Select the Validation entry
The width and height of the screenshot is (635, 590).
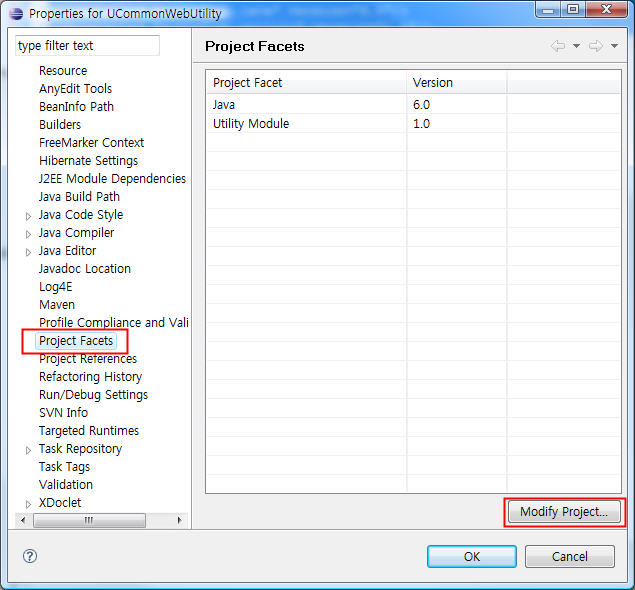tap(66, 485)
